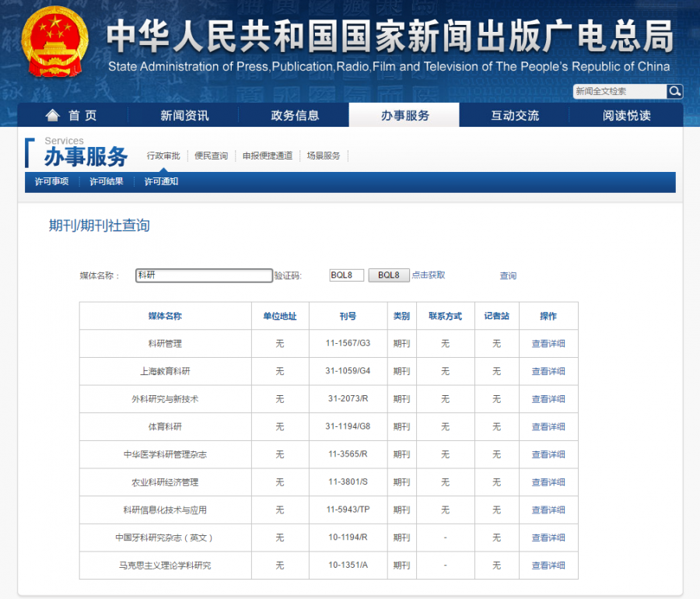Image resolution: width=700 pixels, height=599 pixels.
Task: Click the 期刊/期刊社查询 page heading
Action: [99, 226]
